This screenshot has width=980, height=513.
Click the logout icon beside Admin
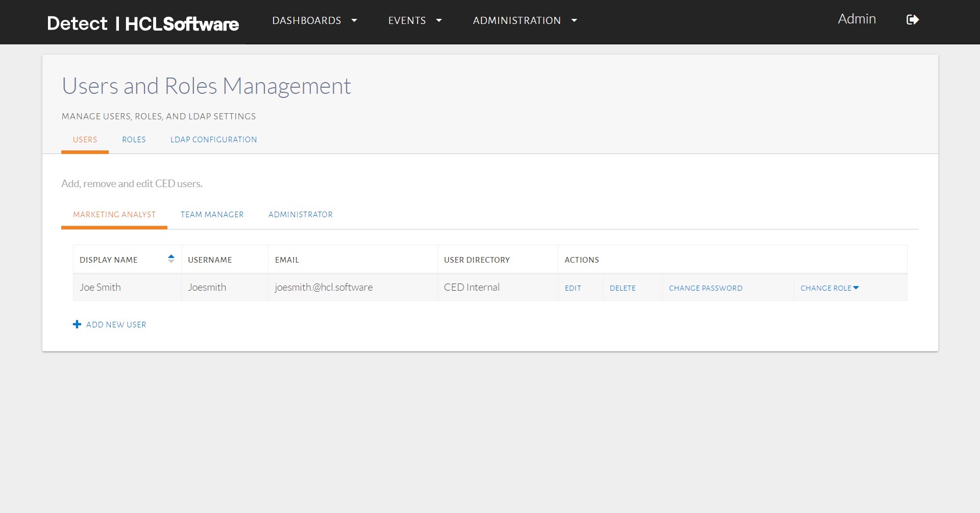coord(912,20)
